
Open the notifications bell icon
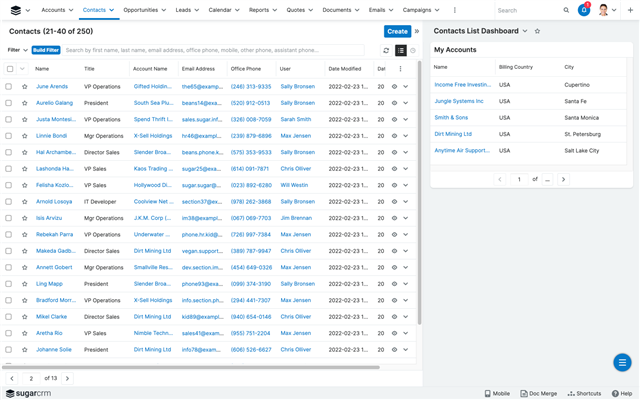click(x=584, y=10)
